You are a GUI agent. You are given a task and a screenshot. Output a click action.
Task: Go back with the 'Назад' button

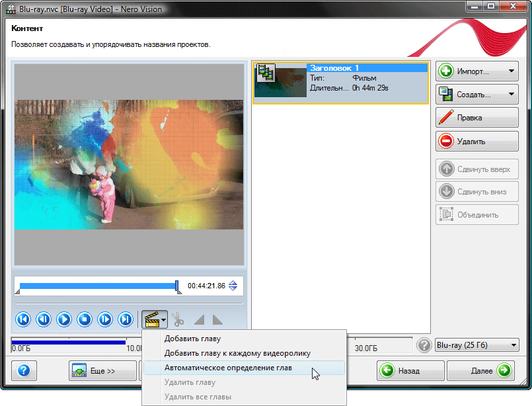point(410,371)
